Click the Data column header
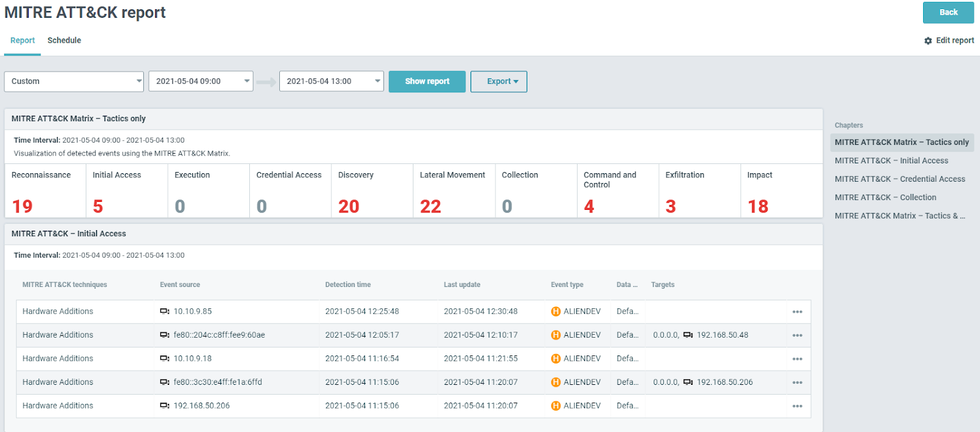 tap(627, 285)
